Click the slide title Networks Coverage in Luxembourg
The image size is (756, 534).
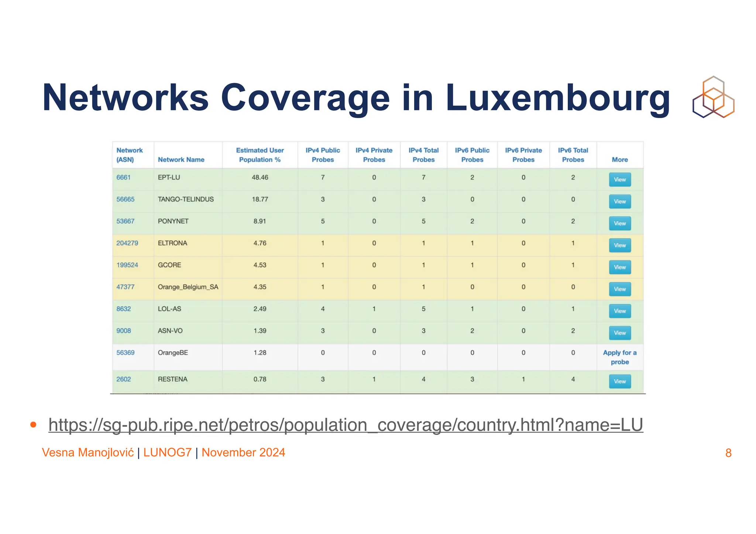(x=356, y=98)
